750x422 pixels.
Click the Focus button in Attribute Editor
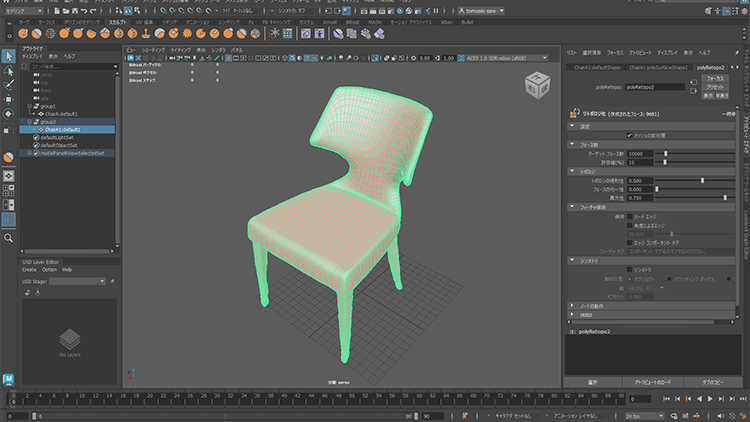pyautogui.click(x=715, y=78)
